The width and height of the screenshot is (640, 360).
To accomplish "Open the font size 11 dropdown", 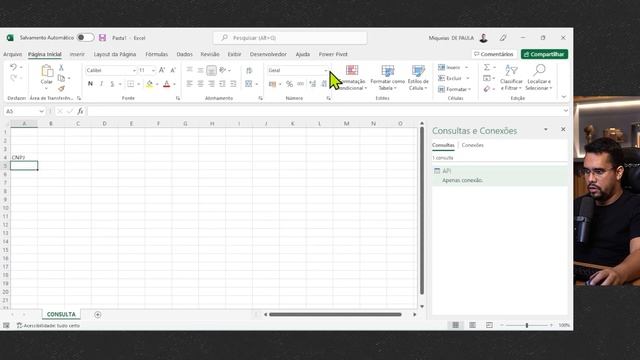I will point(153,71).
